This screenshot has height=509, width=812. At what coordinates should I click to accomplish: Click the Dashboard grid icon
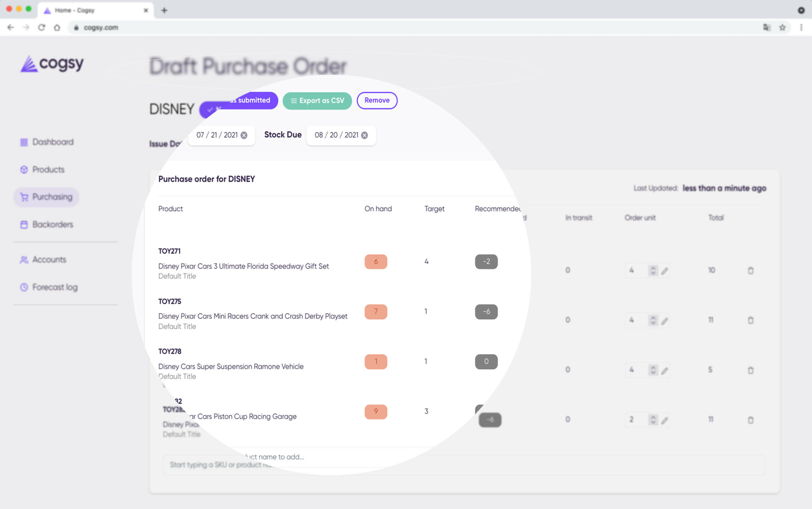pos(24,142)
